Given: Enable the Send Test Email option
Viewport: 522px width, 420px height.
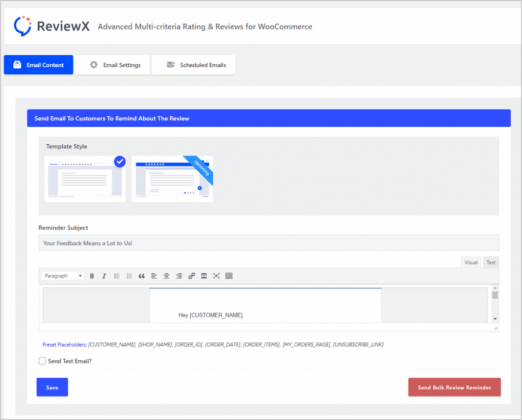Looking at the screenshot, I should click(x=42, y=360).
